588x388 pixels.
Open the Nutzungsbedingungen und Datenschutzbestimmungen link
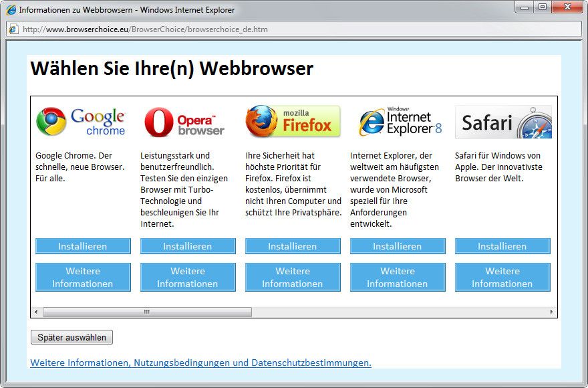pos(200,363)
